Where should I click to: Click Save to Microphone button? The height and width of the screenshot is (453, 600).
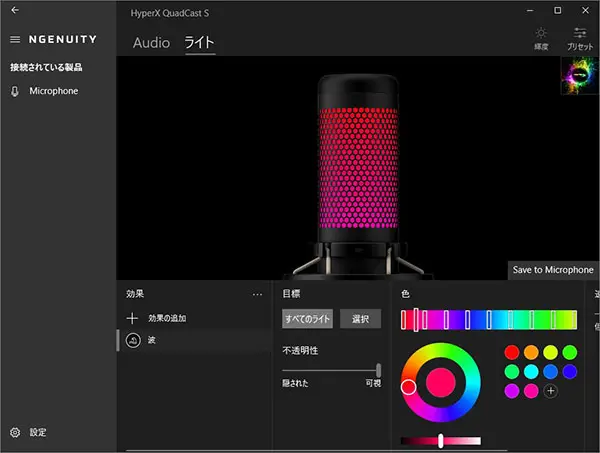(553, 270)
